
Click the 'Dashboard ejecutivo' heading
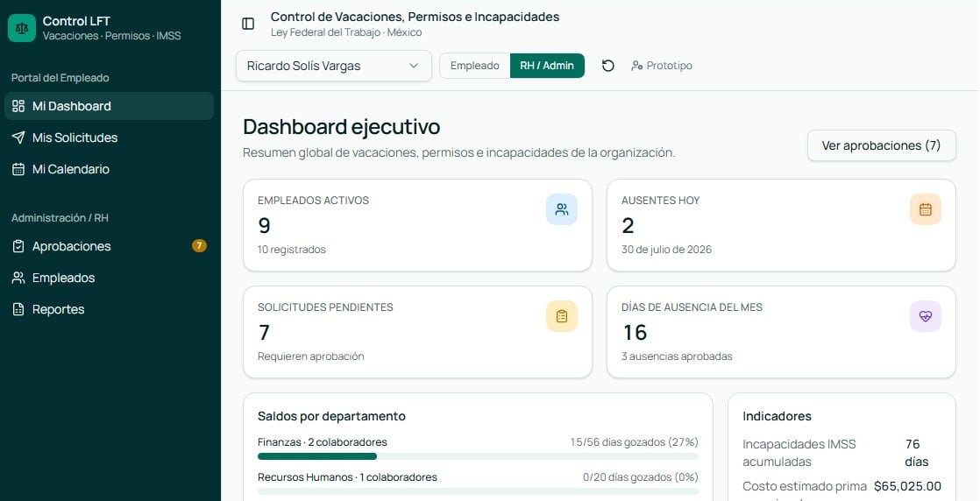(341, 127)
